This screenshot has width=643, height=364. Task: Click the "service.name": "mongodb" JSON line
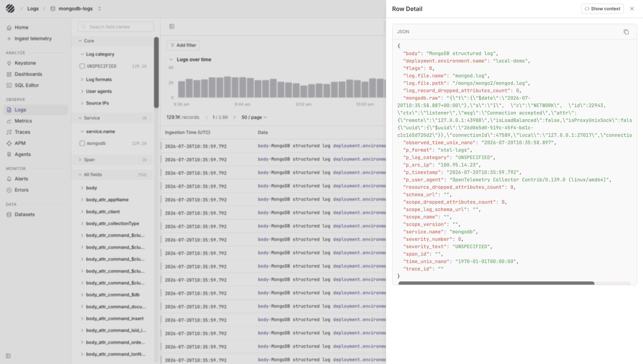(441, 232)
